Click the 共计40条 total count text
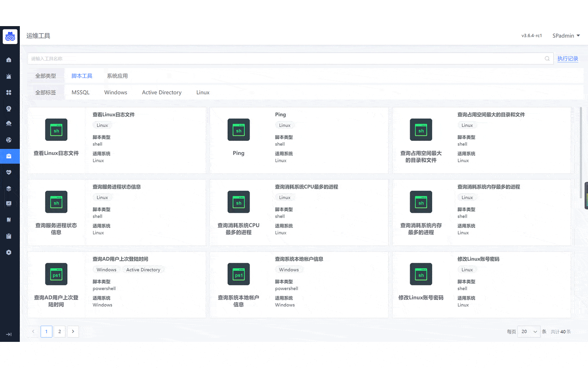Image resolution: width=588 pixels, height=368 pixels. (x=561, y=332)
